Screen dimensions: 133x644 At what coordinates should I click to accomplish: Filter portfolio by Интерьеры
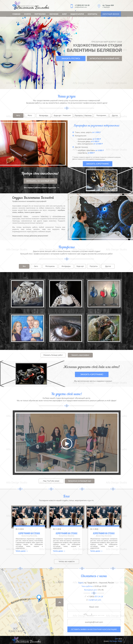[66, 266]
